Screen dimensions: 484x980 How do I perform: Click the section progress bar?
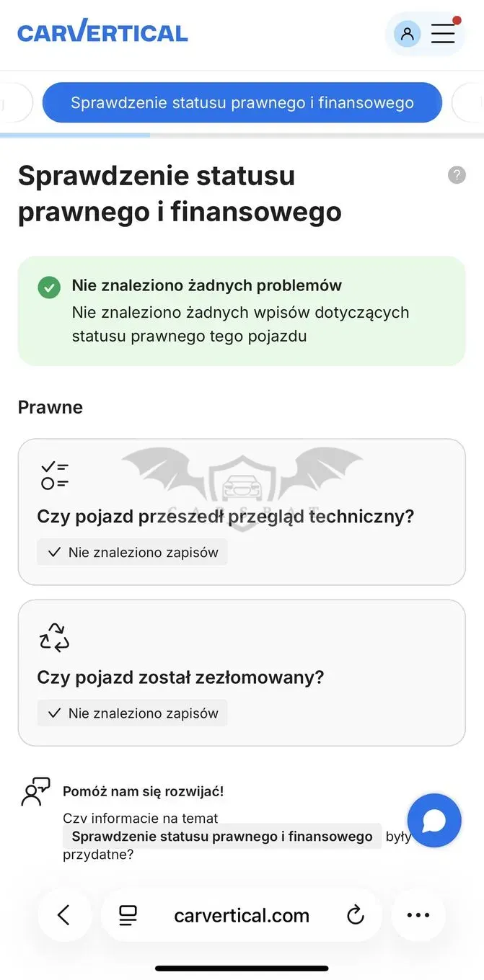[242, 135]
